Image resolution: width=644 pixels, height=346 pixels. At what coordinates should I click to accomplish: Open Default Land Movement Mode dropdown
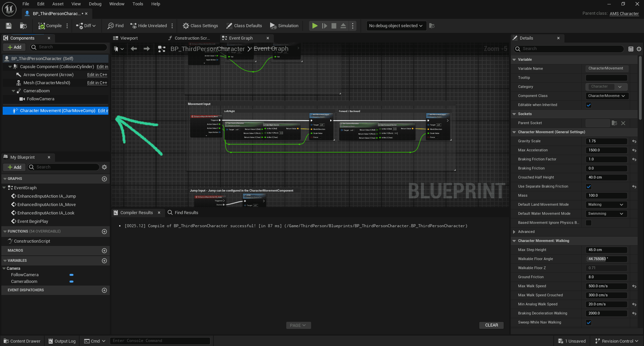[606, 205]
